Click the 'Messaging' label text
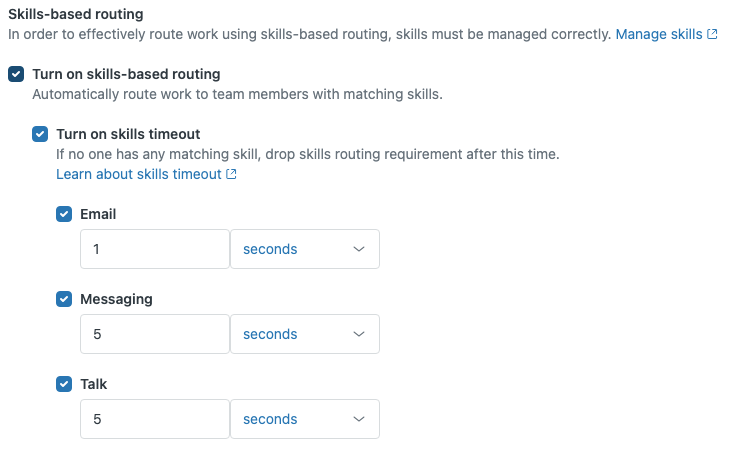 point(116,299)
